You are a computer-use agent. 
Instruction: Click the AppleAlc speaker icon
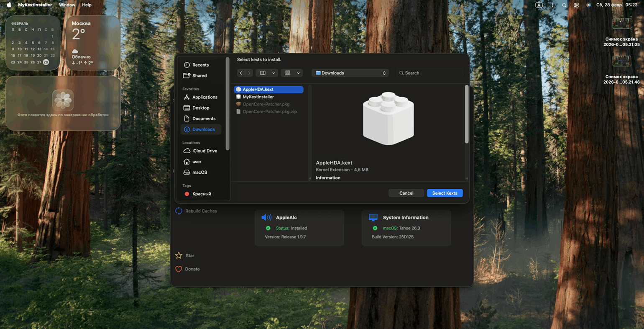[x=266, y=217]
